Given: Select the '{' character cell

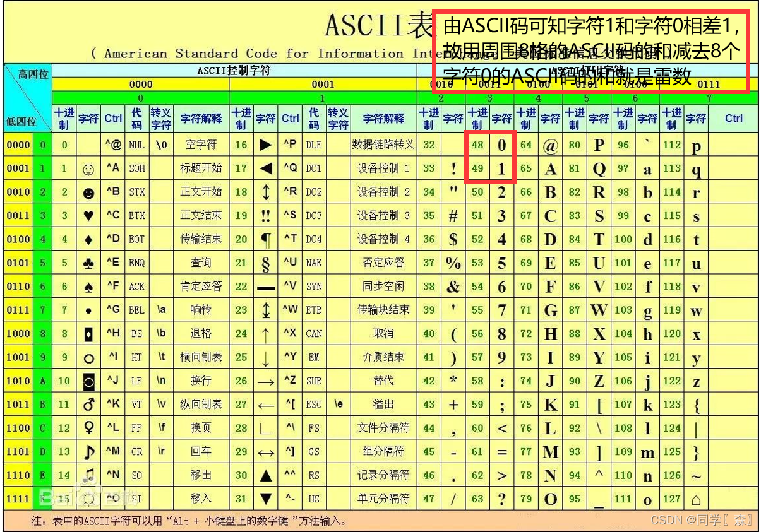Looking at the screenshot, I should point(696,405).
